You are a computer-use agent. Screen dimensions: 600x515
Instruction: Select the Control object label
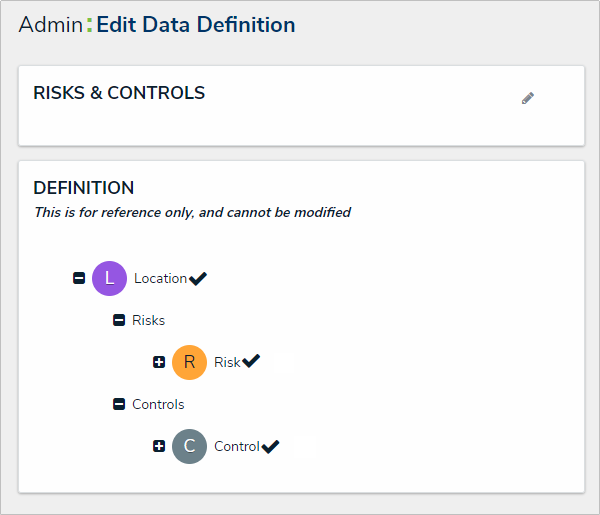pos(237,446)
